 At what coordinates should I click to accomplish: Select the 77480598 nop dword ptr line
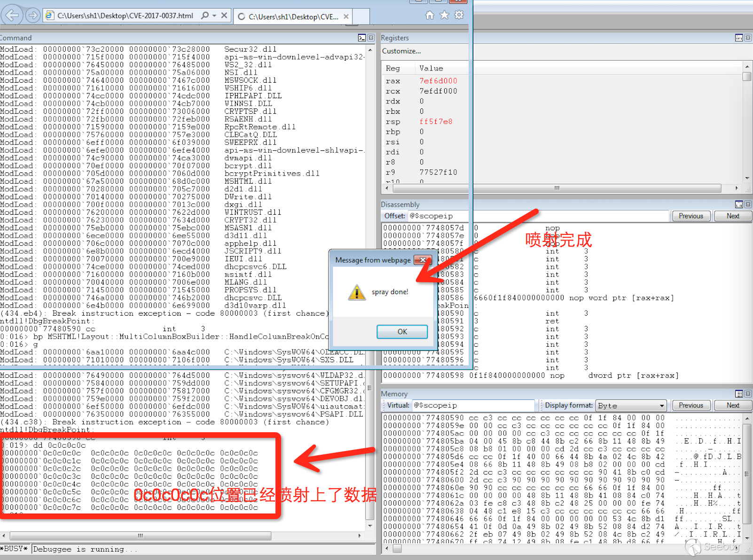pyautogui.click(x=531, y=376)
